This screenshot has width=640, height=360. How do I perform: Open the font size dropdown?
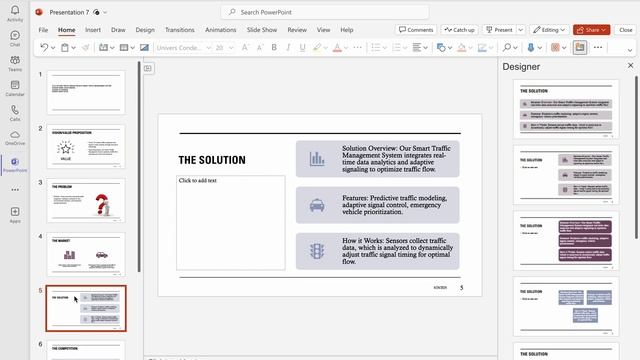pos(231,48)
